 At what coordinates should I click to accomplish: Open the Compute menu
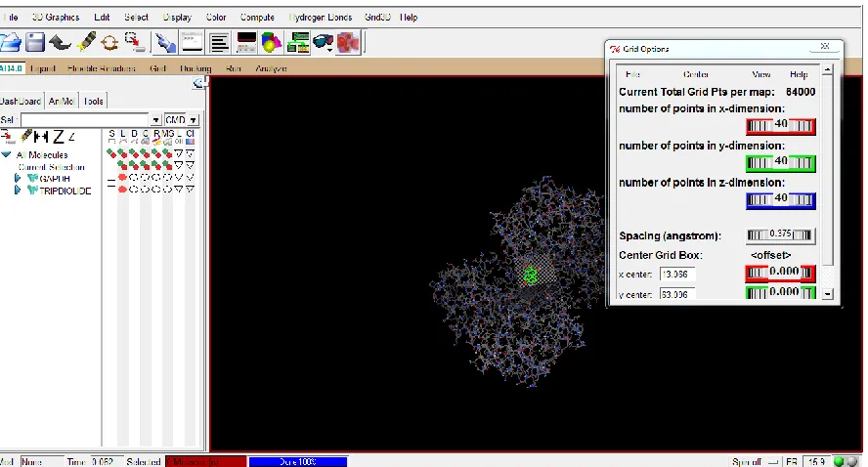click(x=257, y=18)
